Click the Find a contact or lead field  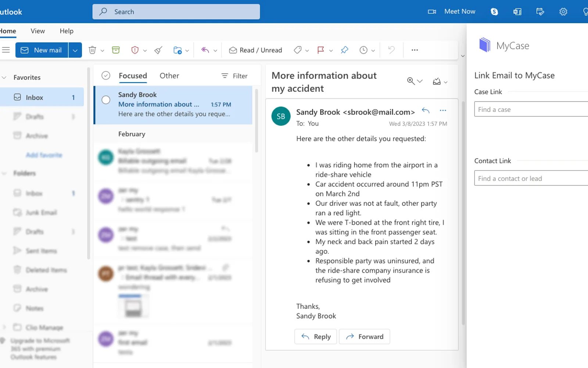click(531, 178)
